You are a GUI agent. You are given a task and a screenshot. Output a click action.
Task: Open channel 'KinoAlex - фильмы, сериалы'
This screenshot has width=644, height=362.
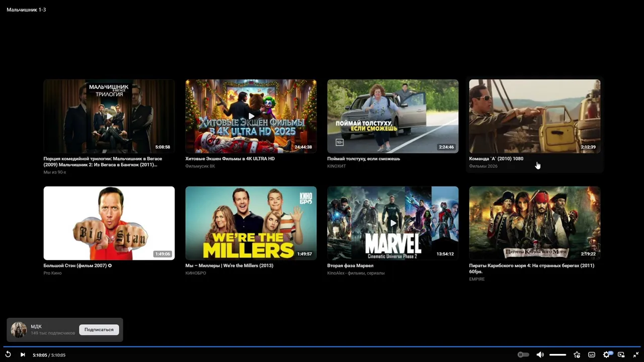point(356,273)
